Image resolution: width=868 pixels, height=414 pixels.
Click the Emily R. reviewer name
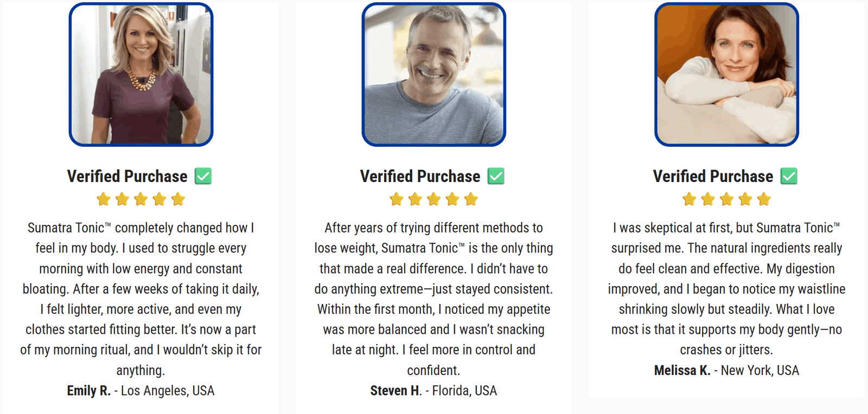(x=89, y=391)
